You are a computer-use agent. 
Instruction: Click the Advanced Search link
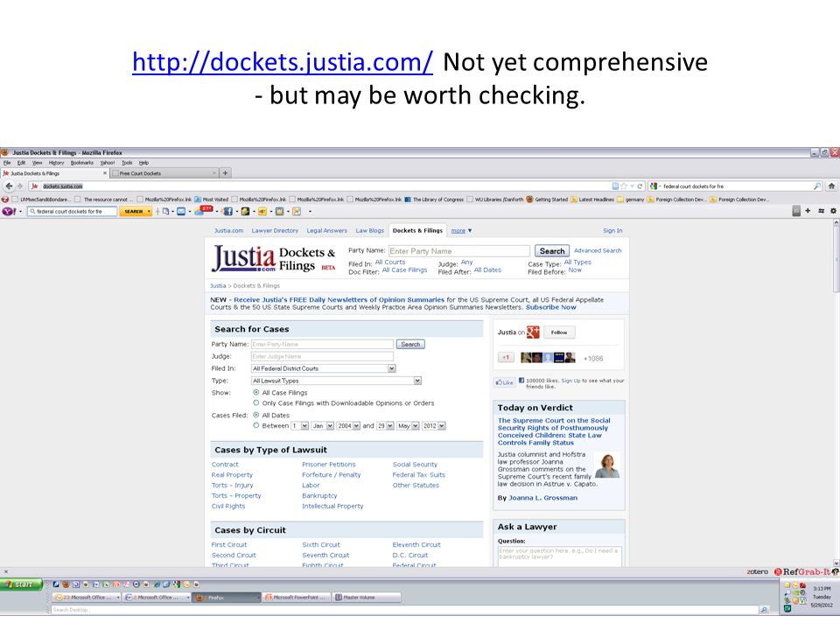coord(598,250)
